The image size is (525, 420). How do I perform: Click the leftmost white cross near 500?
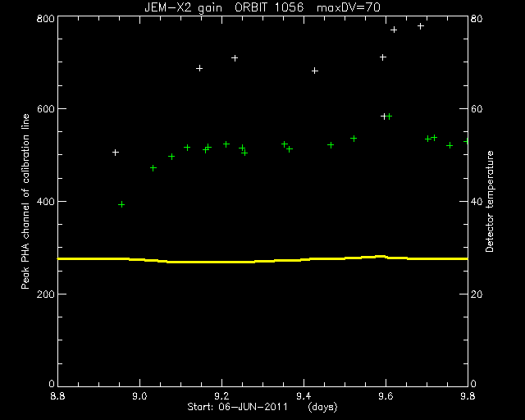pyautogui.click(x=115, y=153)
